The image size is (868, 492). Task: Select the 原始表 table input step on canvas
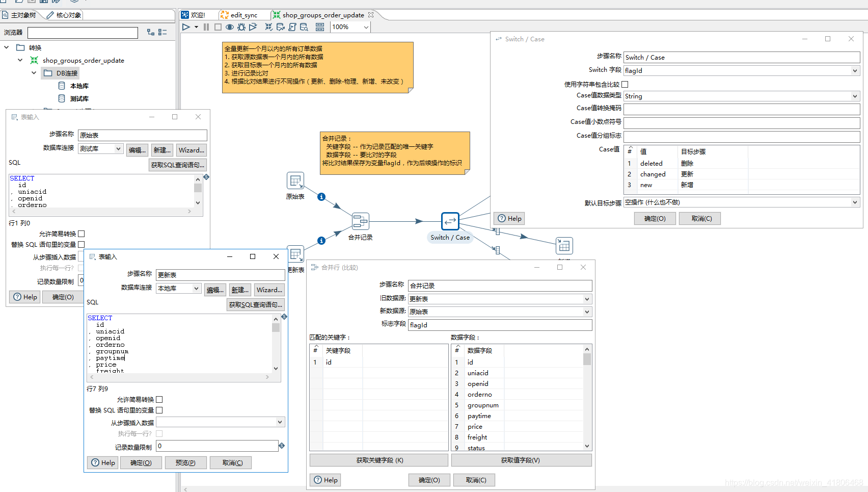point(295,181)
